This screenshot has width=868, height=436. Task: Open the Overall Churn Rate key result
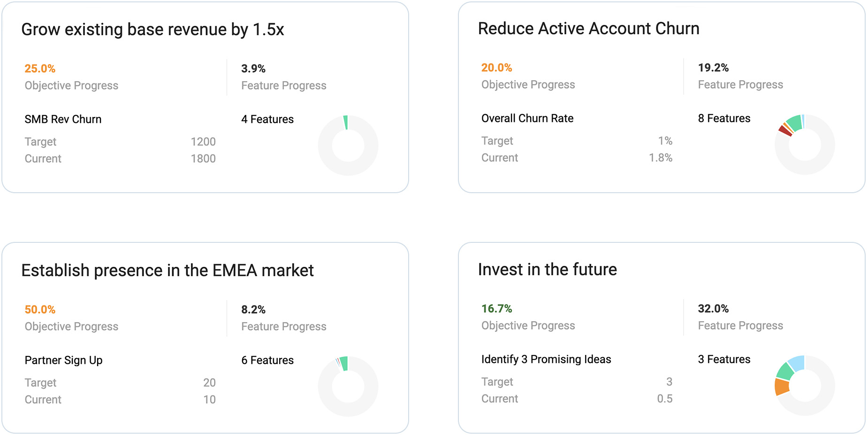(527, 118)
